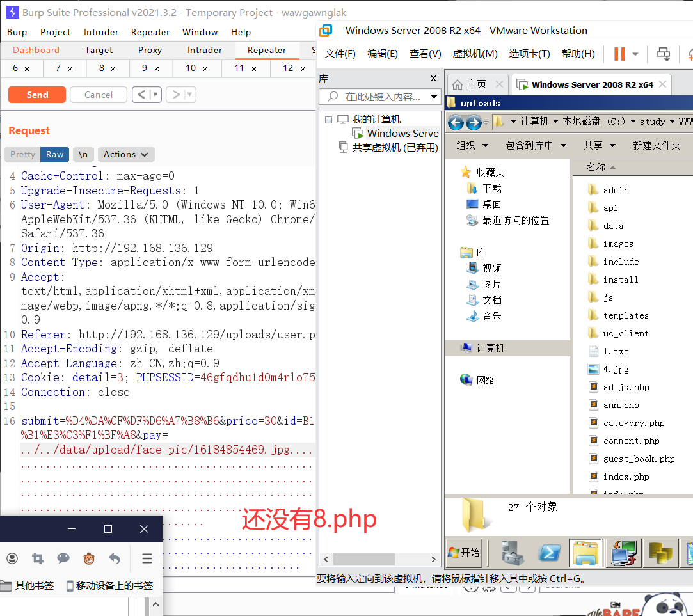Switch to the Target tab

tap(99, 51)
